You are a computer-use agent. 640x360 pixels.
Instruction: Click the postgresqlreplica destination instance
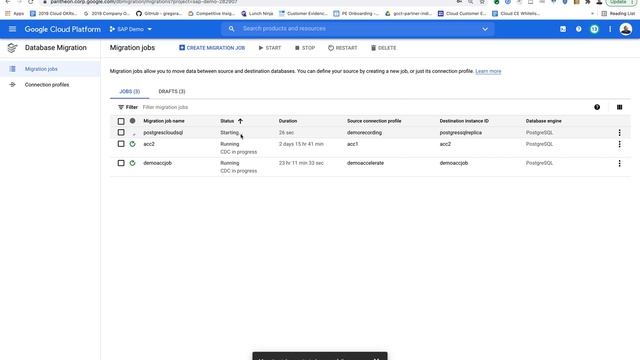click(x=460, y=132)
